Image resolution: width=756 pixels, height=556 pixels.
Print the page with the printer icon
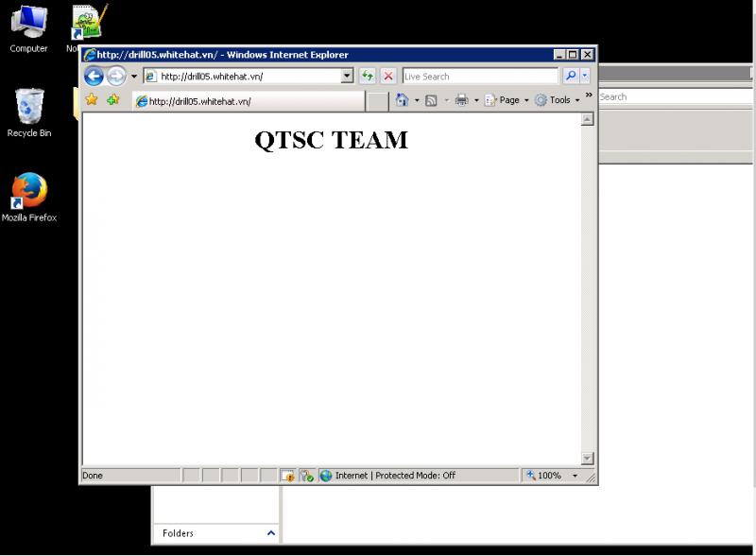click(461, 100)
